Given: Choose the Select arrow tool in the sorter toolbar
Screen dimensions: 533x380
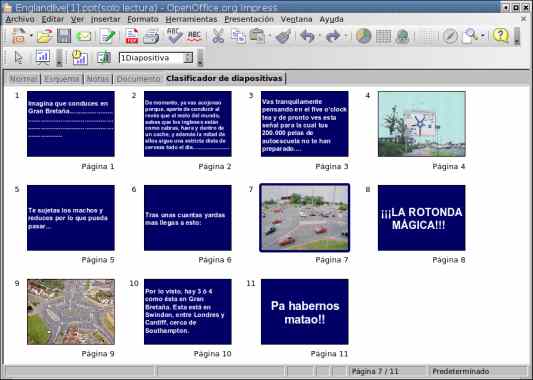Looking at the screenshot, I should (19, 58).
